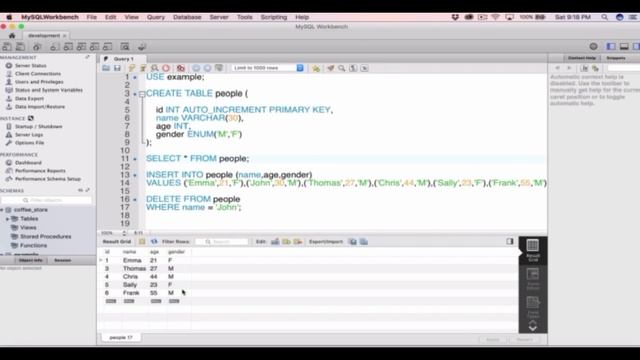Click the Commit transaction icon

point(196,68)
